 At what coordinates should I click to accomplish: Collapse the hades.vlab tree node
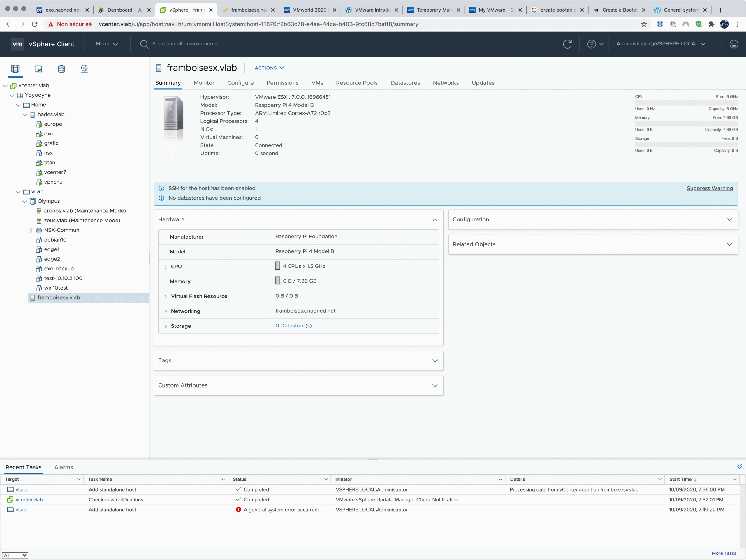point(25,115)
